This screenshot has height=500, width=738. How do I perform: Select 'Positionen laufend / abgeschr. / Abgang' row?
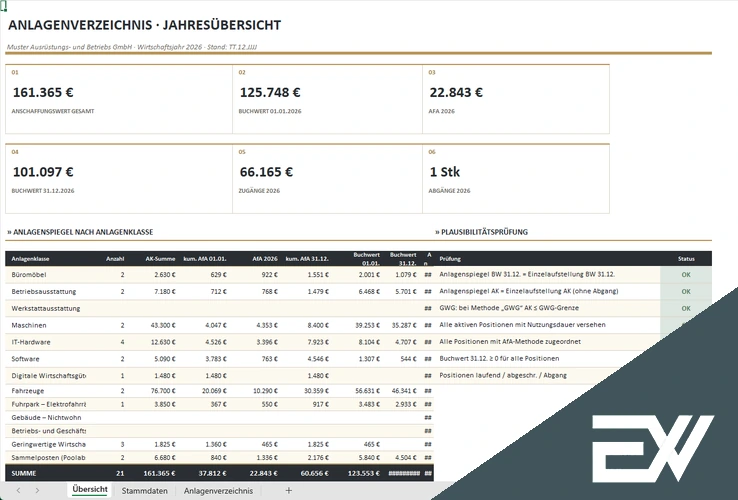(503, 375)
